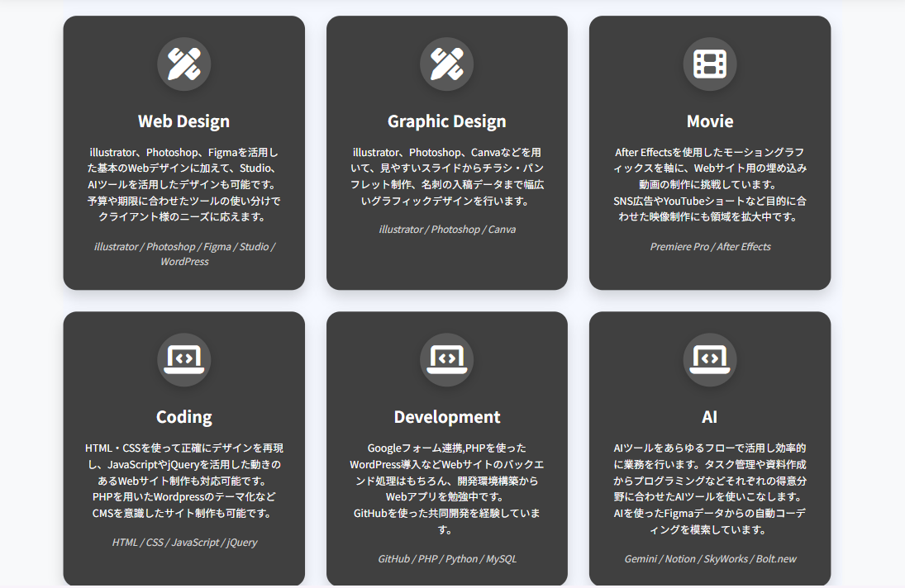905x588 pixels.
Task: Click the Development laptop-code icon
Action: [447, 360]
